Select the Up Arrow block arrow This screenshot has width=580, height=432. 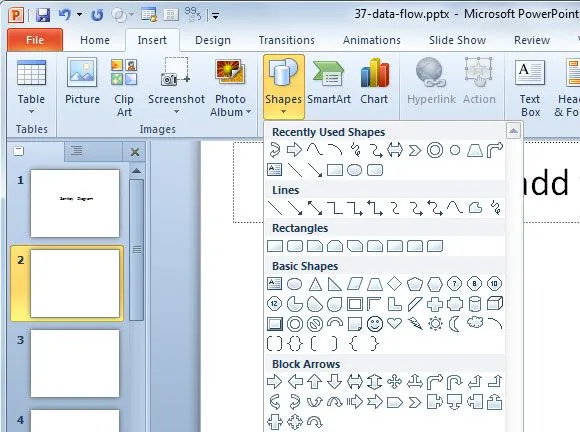[315, 382]
